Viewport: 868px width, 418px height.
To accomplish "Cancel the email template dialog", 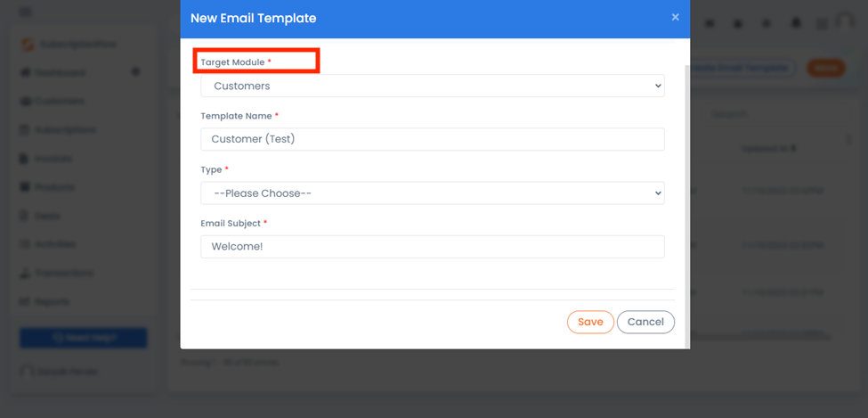I will point(645,322).
